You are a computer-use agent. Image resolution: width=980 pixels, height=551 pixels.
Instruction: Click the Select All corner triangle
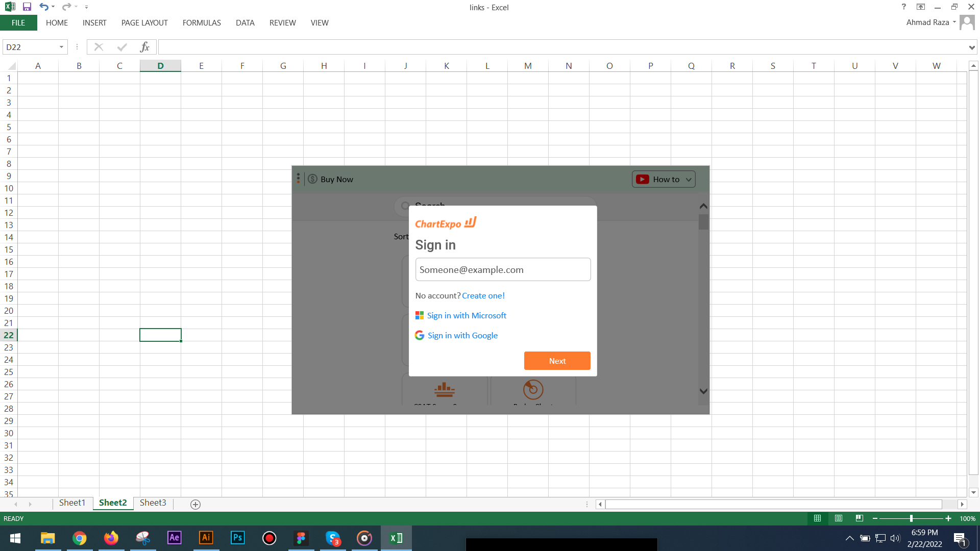11,66
